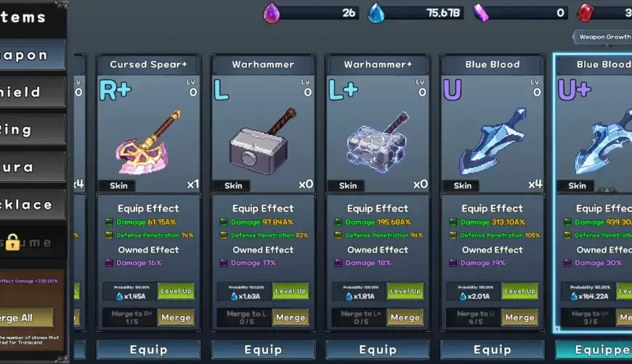The image size is (632, 364).
Task: Click the red gem currency icon
Action: coord(585,13)
